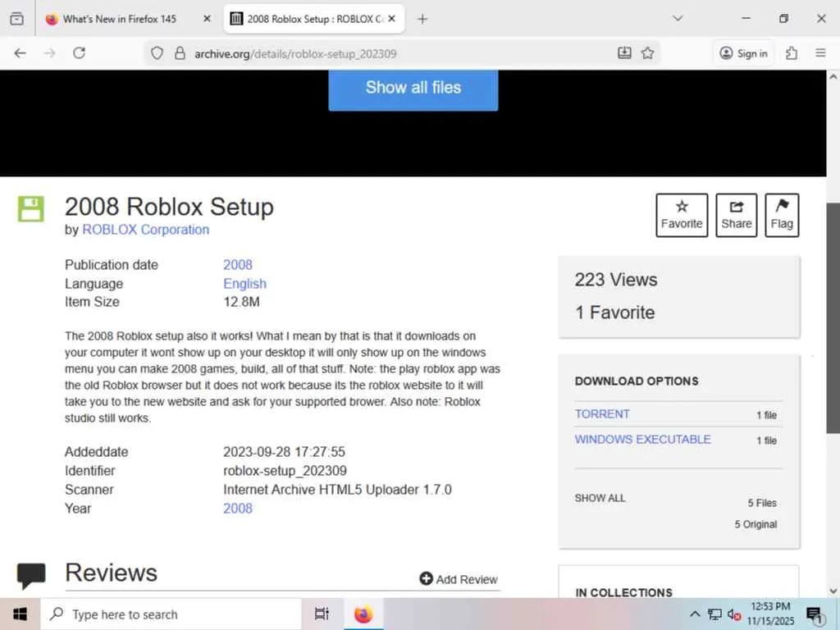Switch to What's New in Firefox 145 tab

[x=119, y=19]
